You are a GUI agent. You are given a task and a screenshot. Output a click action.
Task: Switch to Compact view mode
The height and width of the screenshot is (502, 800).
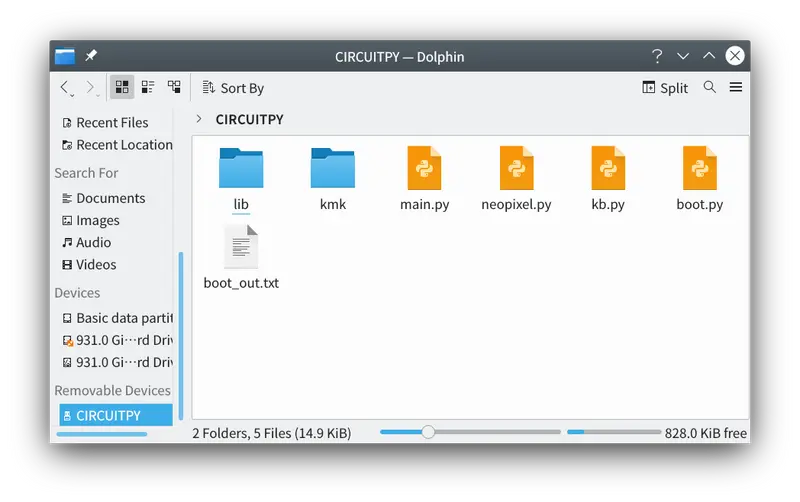tap(148, 87)
